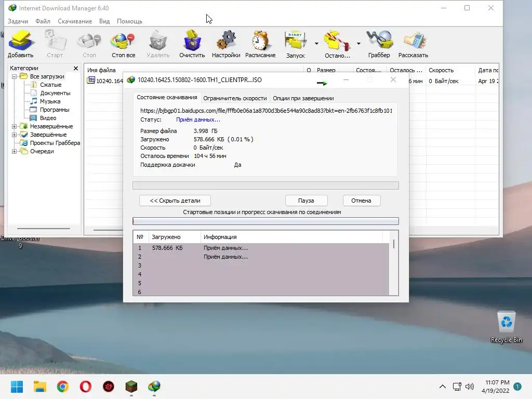The image size is (532, 399).
Task: Minimize the download progress dialog
Action: 346,79
